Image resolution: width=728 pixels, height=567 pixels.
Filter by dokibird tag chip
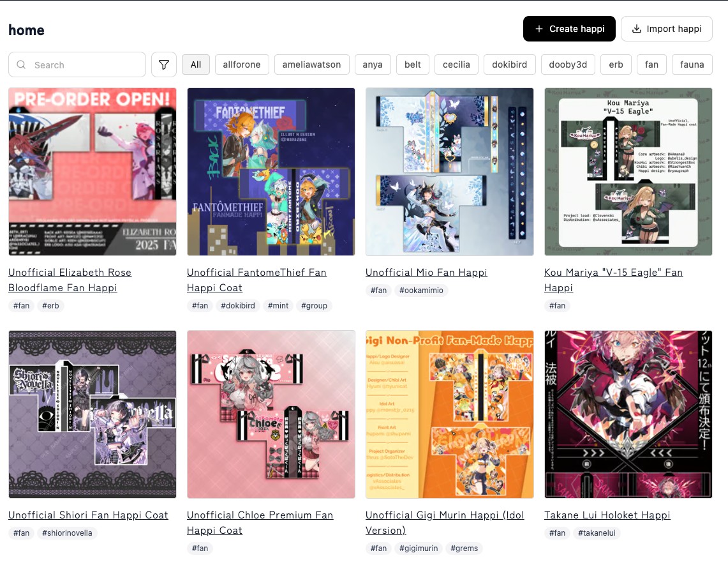click(x=510, y=64)
